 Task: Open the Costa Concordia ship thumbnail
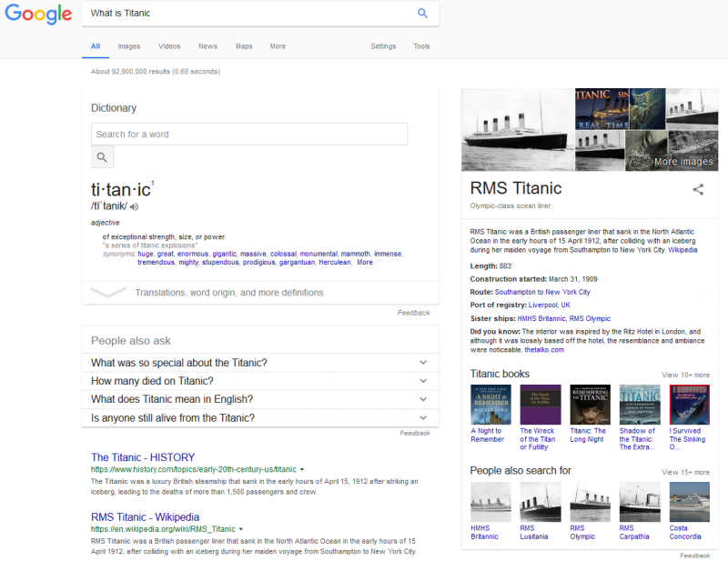(x=690, y=502)
